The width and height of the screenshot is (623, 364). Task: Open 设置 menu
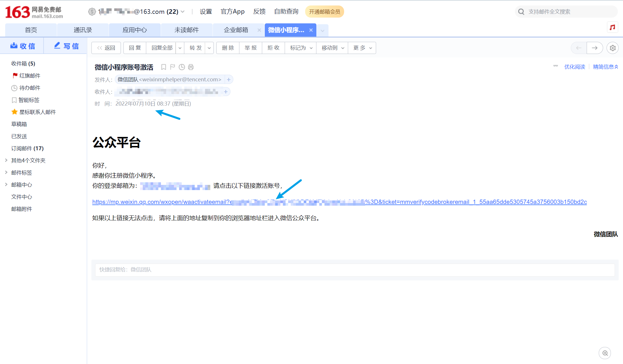206,12
